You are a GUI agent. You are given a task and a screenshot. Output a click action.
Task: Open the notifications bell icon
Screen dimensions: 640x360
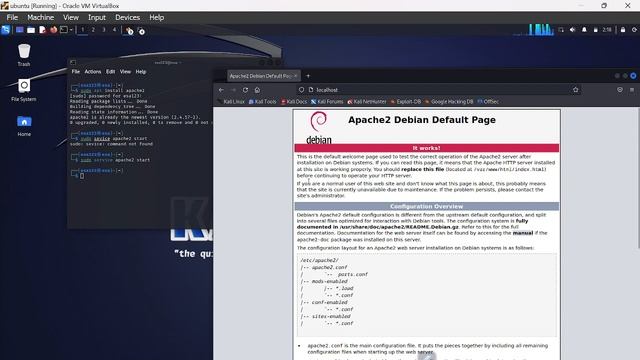584,30
